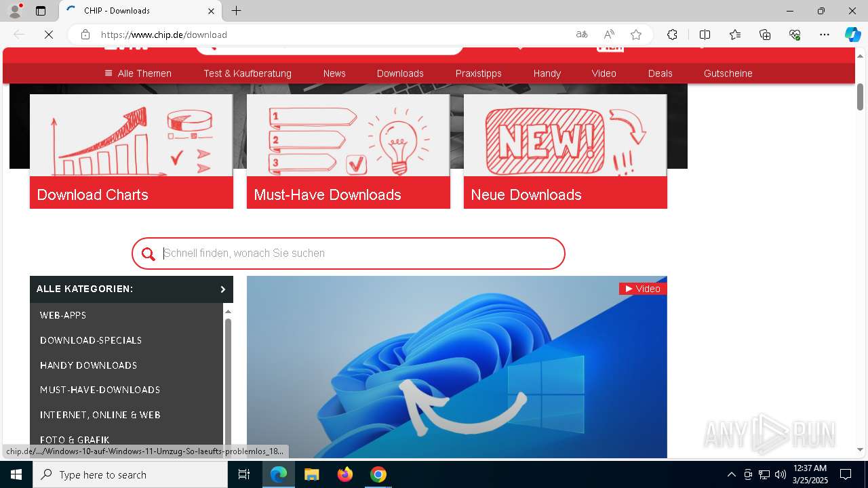Viewport: 868px width, 488px height.
Task: Open Test & Kaufberatung section
Action: click(248, 73)
